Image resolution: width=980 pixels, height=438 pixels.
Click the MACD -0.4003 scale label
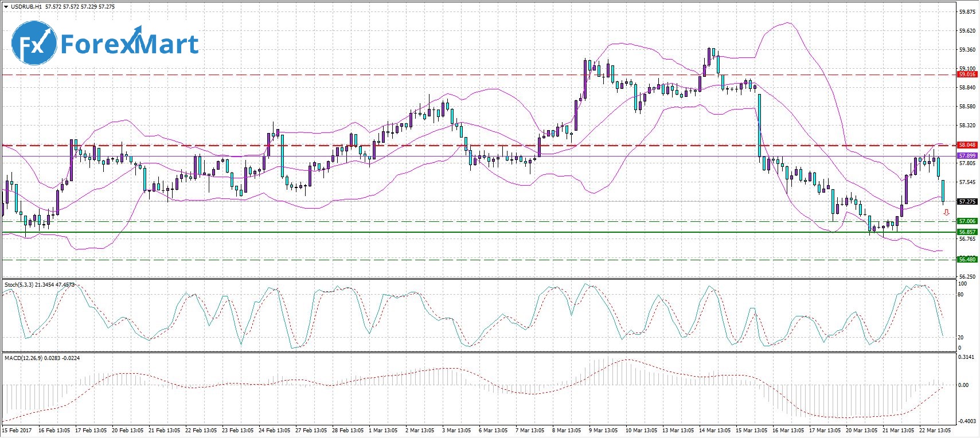click(x=967, y=421)
